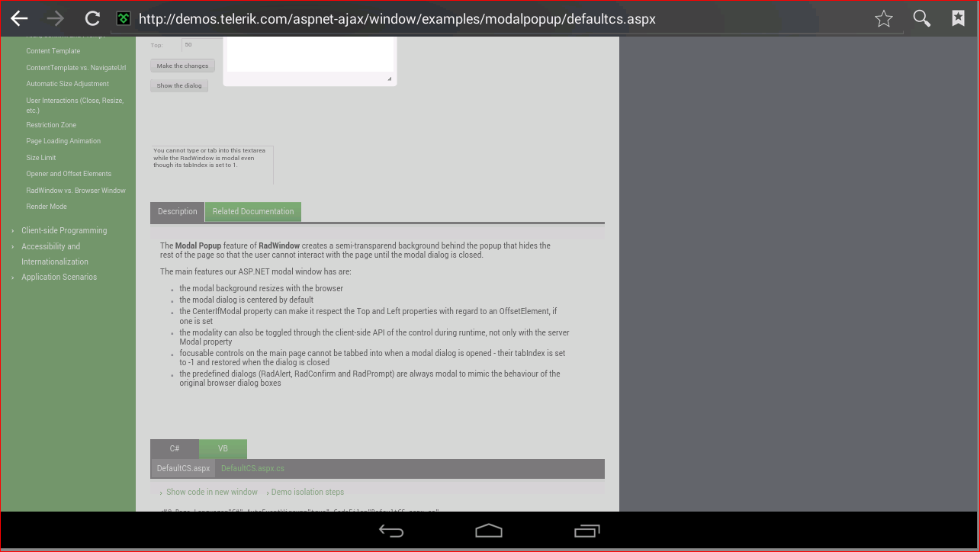Image resolution: width=980 pixels, height=552 pixels.
Task: Show the DefaultCS.aspx file tab
Action: click(183, 469)
